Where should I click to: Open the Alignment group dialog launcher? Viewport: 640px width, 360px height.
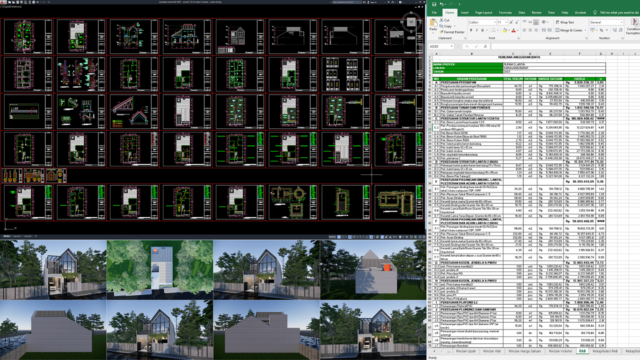pyautogui.click(x=586, y=38)
